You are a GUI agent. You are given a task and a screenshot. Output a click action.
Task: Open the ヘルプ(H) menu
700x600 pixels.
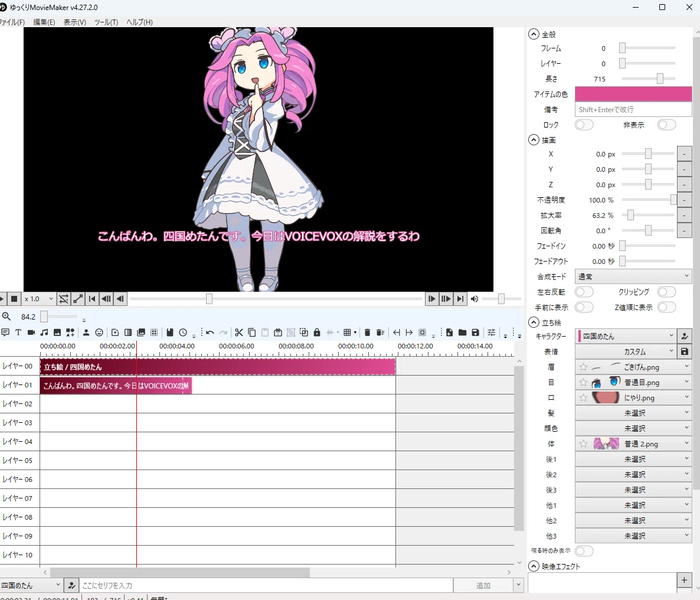[x=139, y=22]
